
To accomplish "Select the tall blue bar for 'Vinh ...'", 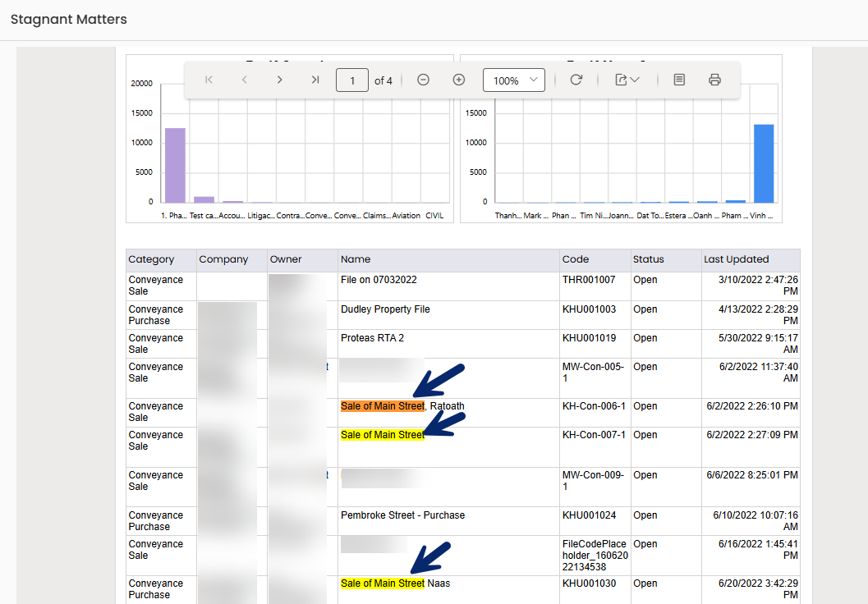I will (x=764, y=164).
